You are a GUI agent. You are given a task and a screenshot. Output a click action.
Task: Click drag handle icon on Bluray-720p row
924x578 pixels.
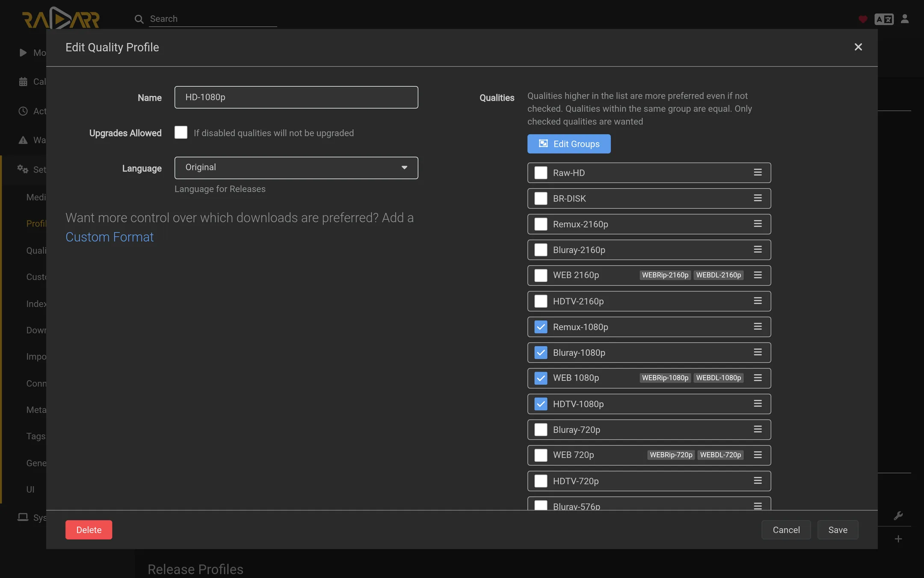click(x=758, y=429)
